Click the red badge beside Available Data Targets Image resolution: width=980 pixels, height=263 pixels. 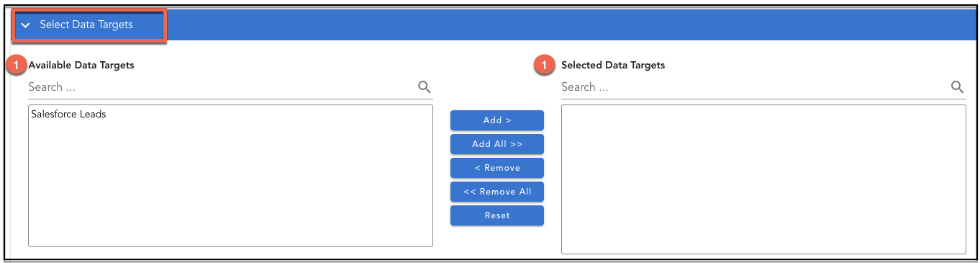pos(17,66)
